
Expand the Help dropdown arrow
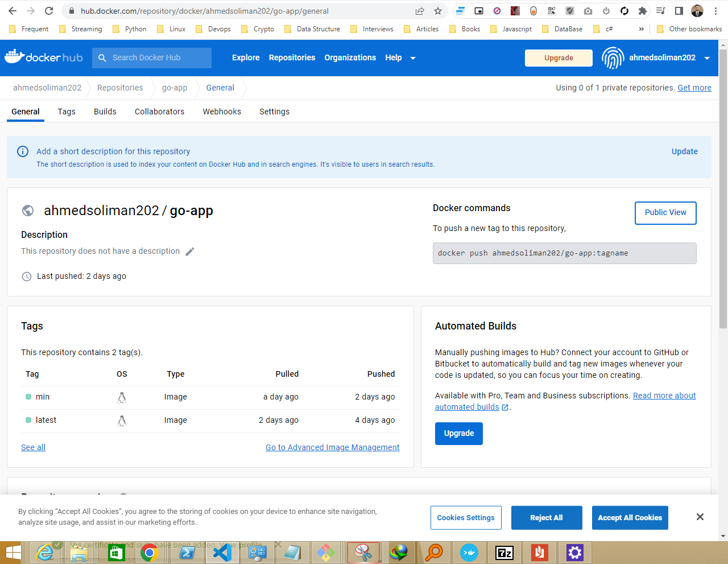(x=413, y=58)
